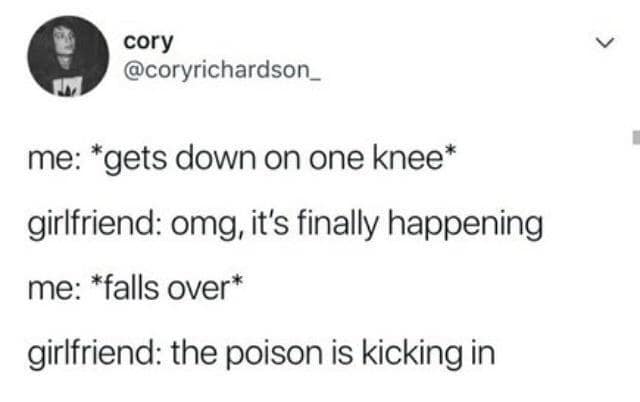Click the "omg, it's finally happening" line
The image size is (640, 402).
coord(357,224)
